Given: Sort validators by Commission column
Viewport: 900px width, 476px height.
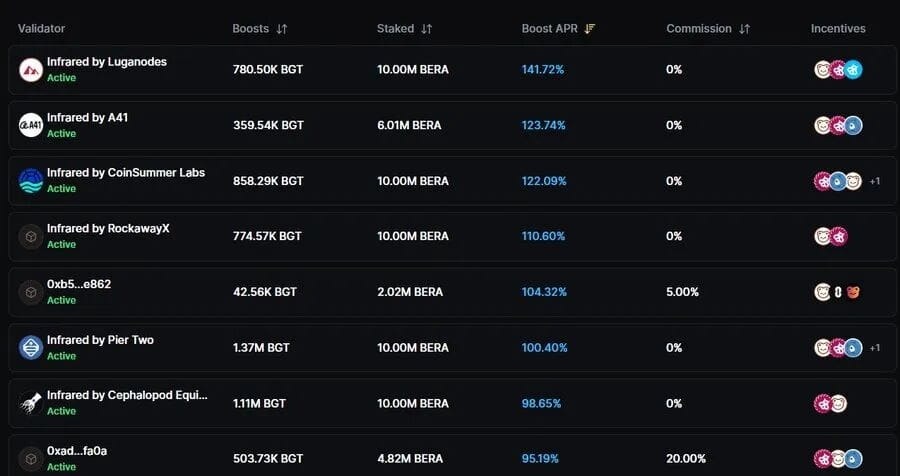Looking at the screenshot, I should pyautogui.click(x=744, y=29).
